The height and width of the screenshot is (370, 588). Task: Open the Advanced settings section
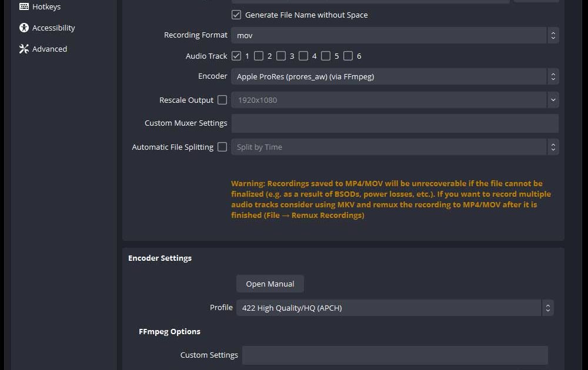click(x=49, y=49)
